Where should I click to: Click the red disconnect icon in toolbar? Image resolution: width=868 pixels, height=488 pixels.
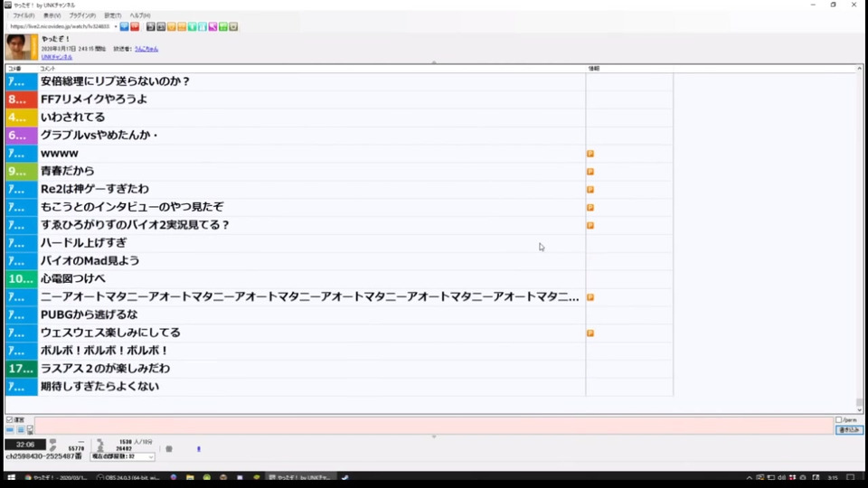135,26
